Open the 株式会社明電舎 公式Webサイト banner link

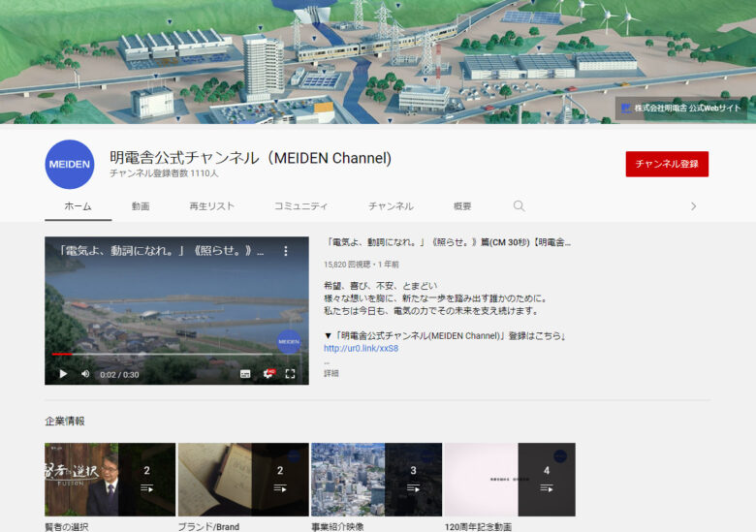[x=681, y=109]
